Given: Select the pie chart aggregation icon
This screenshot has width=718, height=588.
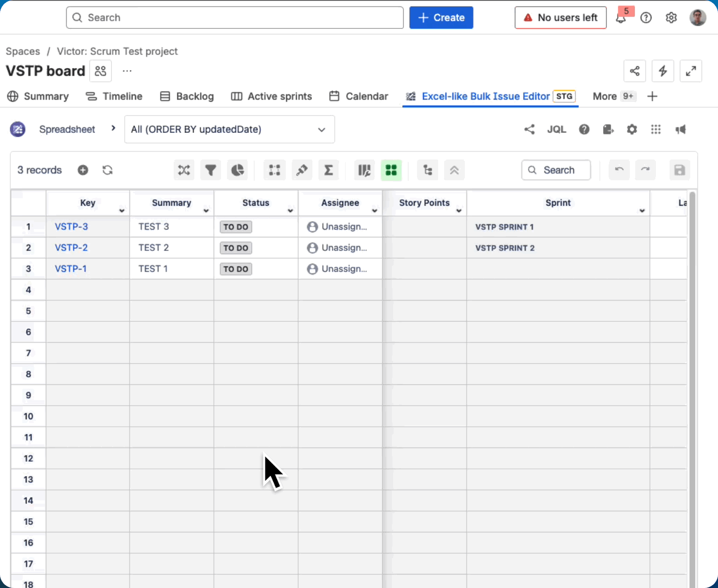Looking at the screenshot, I should pyautogui.click(x=237, y=170).
